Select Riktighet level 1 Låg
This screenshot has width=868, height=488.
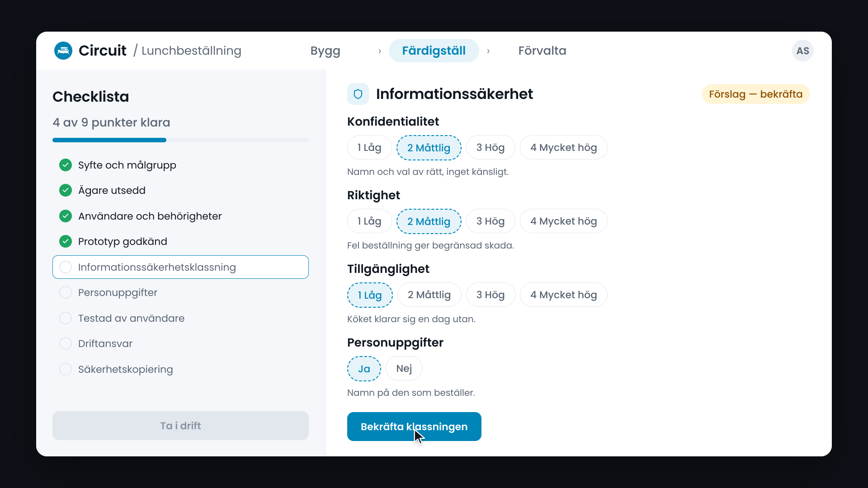pyautogui.click(x=369, y=221)
